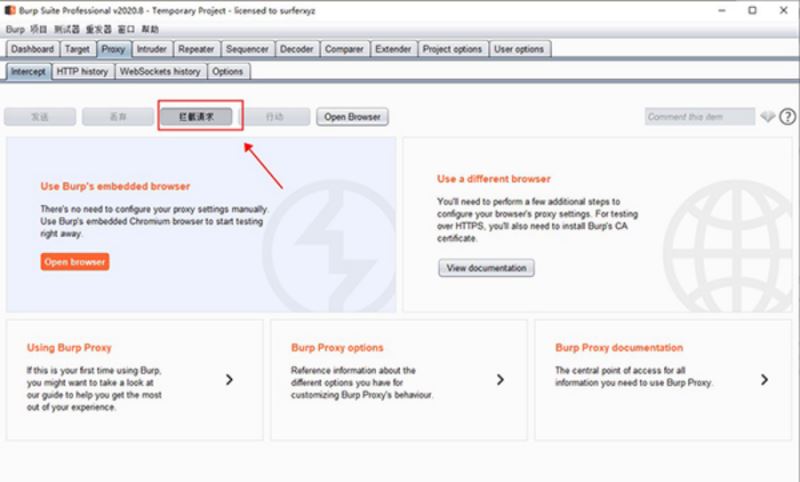Open the 重发器 menu
800x482 pixels.
[x=98, y=29]
